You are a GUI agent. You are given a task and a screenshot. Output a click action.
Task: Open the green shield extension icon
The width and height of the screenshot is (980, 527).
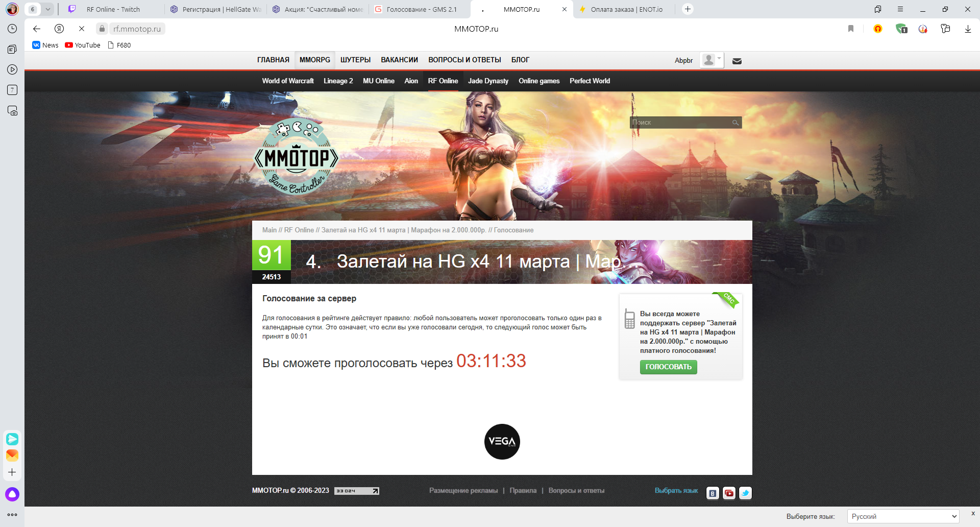(x=901, y=29)
